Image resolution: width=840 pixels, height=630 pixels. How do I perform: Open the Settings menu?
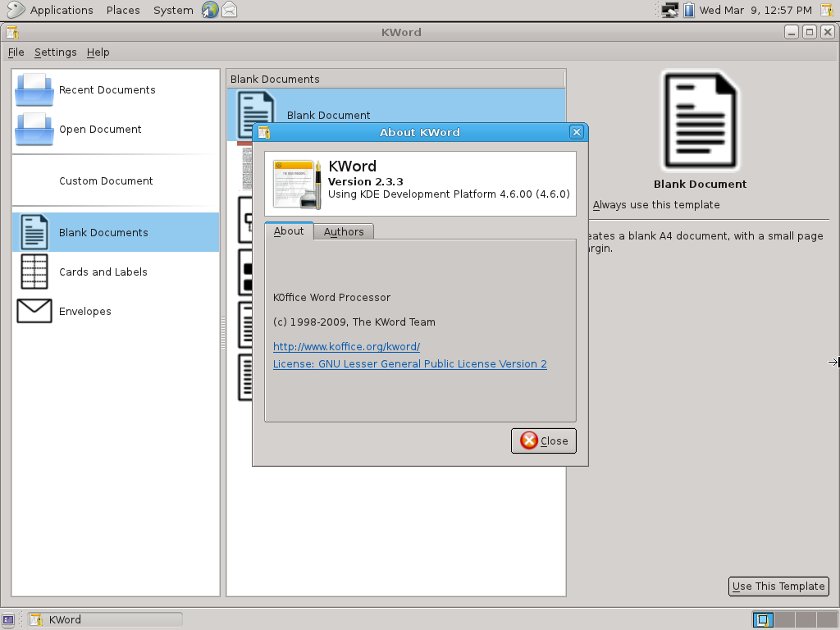[x=55, y=52]
